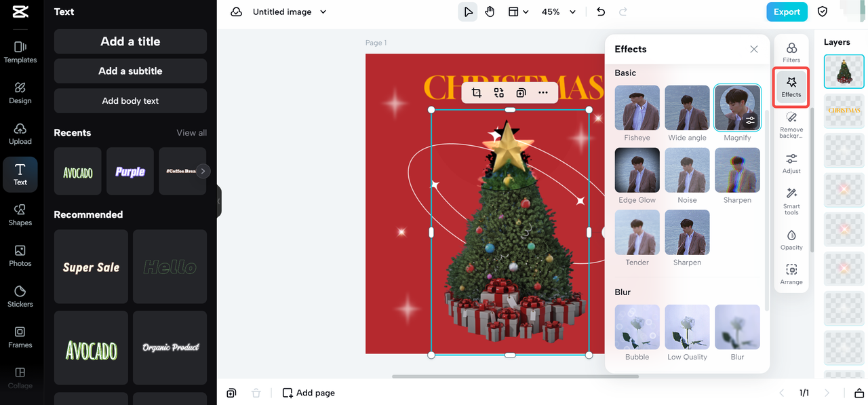
Task: Open the Remove background tool
Action: 791,126
